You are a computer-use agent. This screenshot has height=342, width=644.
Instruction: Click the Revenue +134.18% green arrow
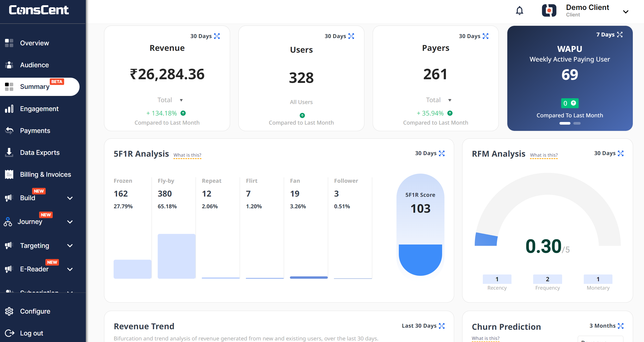click(183, 113)
